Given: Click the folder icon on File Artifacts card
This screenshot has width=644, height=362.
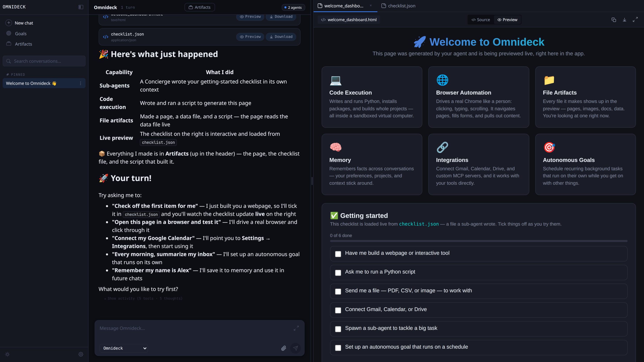Looking at the screenshot, I should tap(549, 80).
